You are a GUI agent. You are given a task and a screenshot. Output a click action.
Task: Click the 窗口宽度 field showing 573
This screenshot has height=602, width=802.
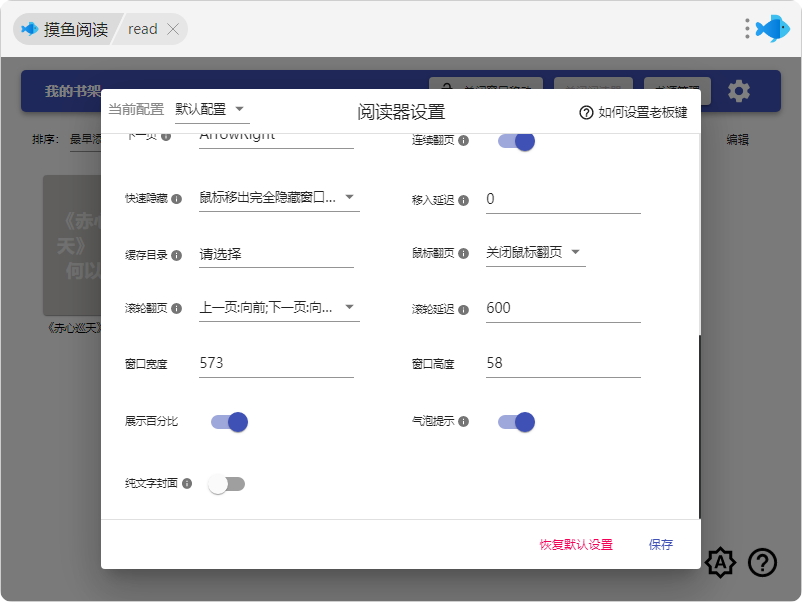coord(276,364)
